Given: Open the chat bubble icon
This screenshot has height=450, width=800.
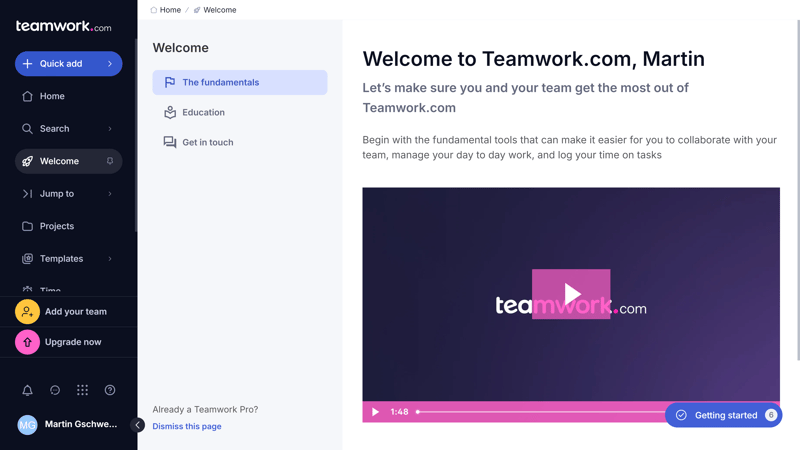Looking at the screenshot, I should click(x=55, y=390).
